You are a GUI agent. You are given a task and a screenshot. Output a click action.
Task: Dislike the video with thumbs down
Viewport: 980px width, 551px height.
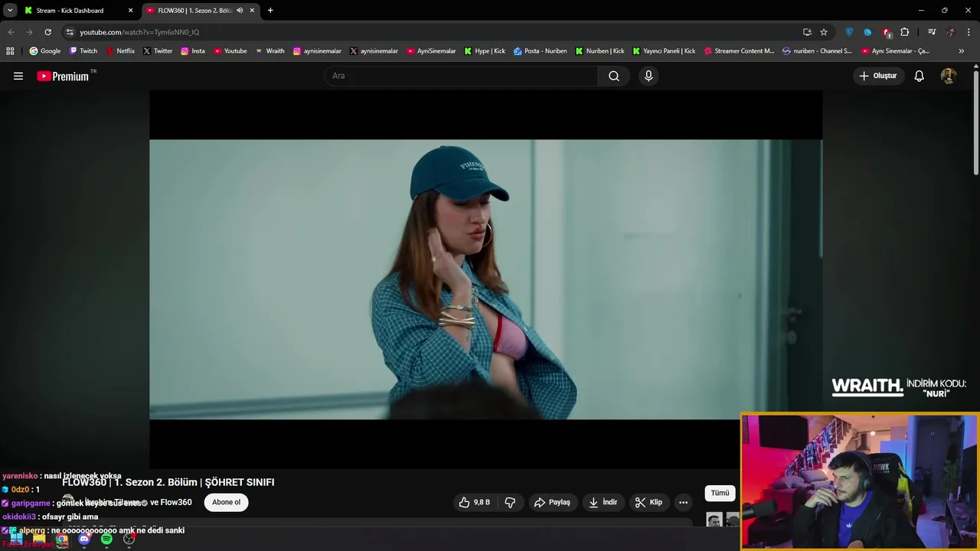click(510, 502)
